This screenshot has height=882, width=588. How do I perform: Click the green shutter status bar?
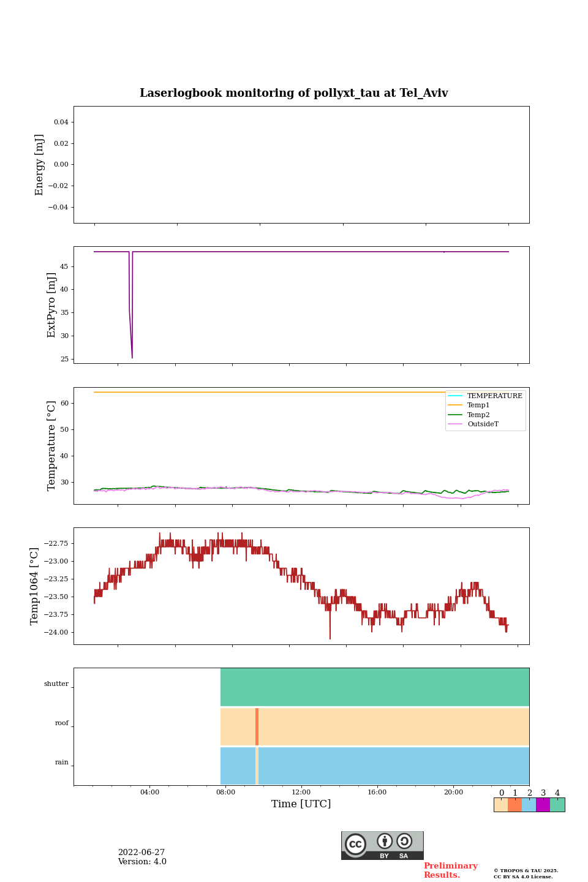point(375,687)
